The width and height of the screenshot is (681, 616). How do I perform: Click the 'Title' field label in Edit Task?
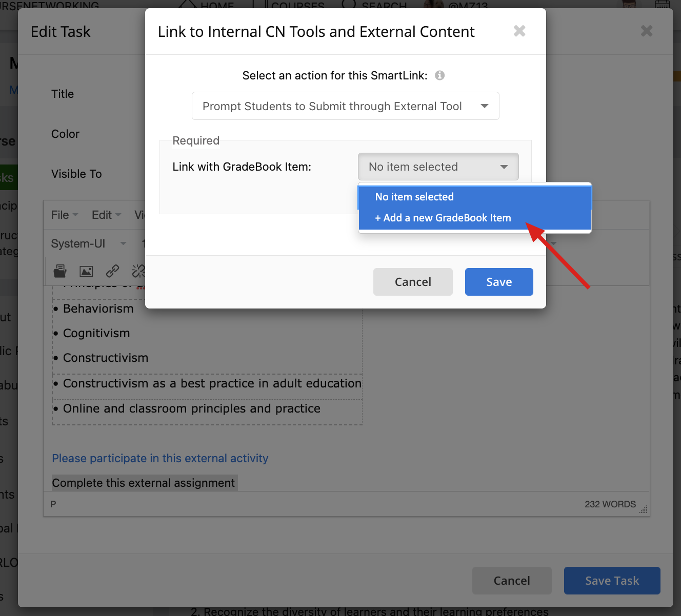63,94
